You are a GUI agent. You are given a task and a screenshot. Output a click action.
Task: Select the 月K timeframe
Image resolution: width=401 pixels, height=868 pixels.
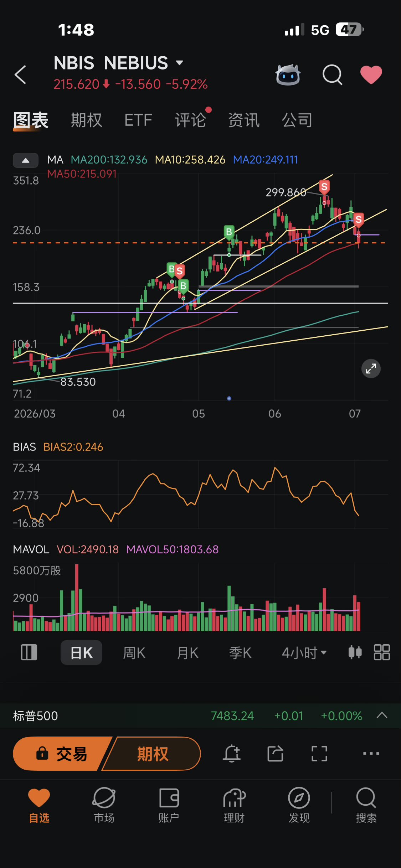click(x=187, y=653)
